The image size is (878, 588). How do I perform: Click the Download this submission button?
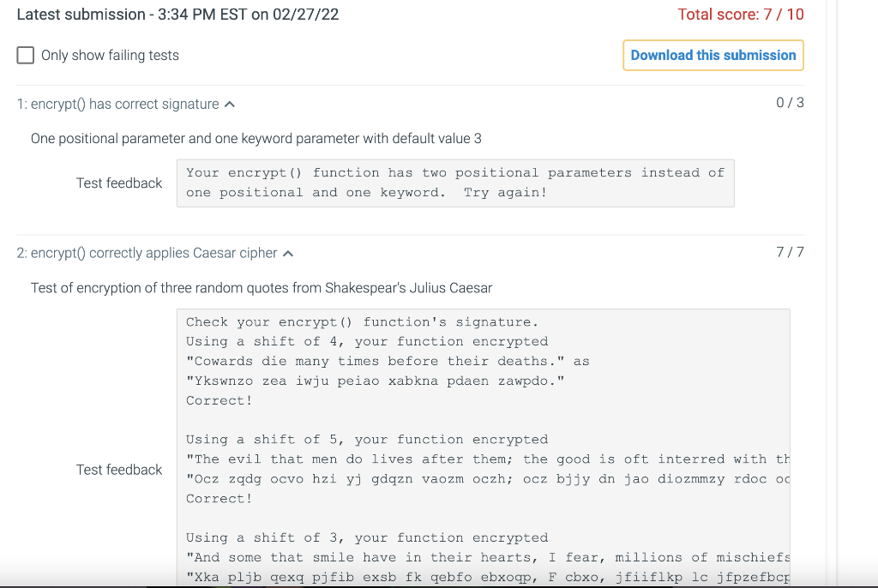tap(713, 55)
